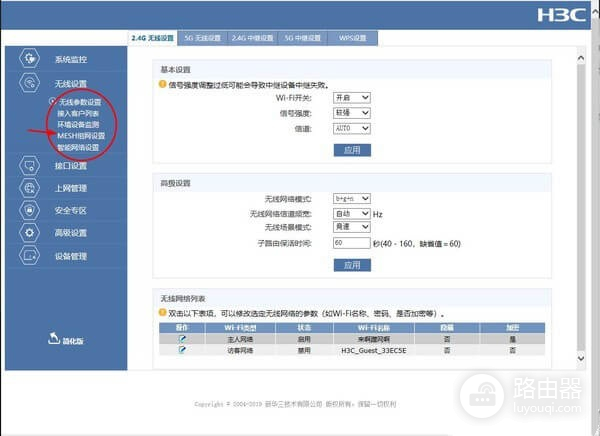
Task: Expand the 信道 AUTO dropdown
Action: point(351,128)
